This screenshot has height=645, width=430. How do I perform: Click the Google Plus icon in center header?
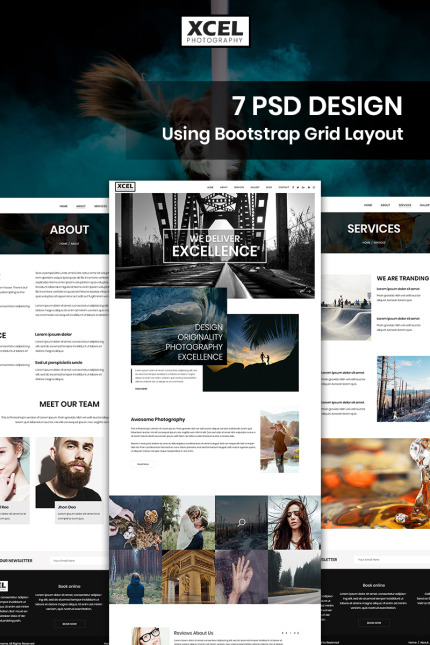(x=303, y=187)
